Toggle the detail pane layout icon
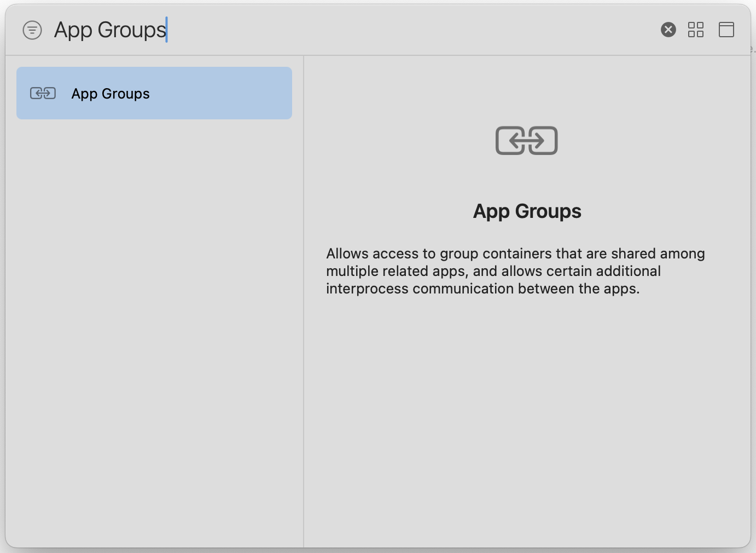This screenshot has width=756, height=553. pyautogui.click(x=726, y=30)
